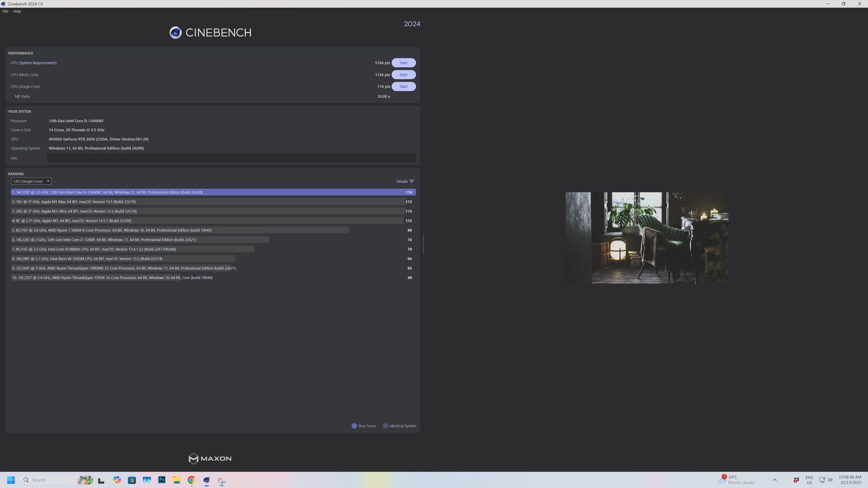This screenshot has width=868, height=488.
Task: Open the network tray icon
Action: pos(822,480)
